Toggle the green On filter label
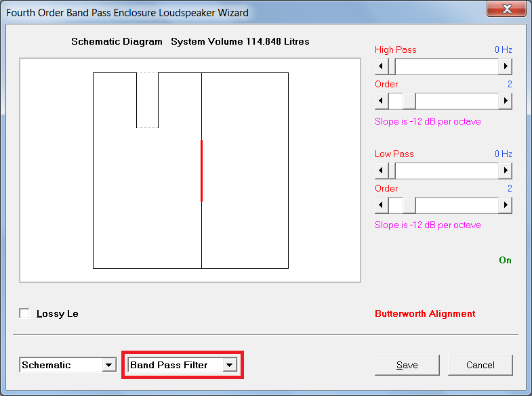This screenshot has width=532, height=396. pyautogui.click(x=505, y=260)
